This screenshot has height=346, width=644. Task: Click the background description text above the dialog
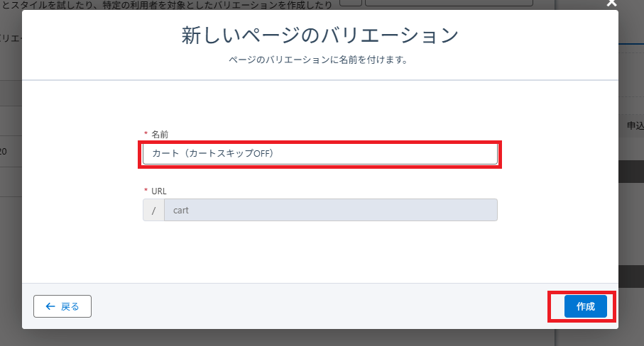163,4
